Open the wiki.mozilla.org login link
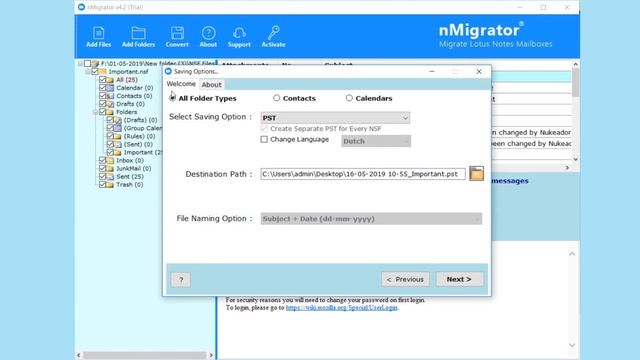This screenshot has width=640, height=360. [x=342, y=308]
